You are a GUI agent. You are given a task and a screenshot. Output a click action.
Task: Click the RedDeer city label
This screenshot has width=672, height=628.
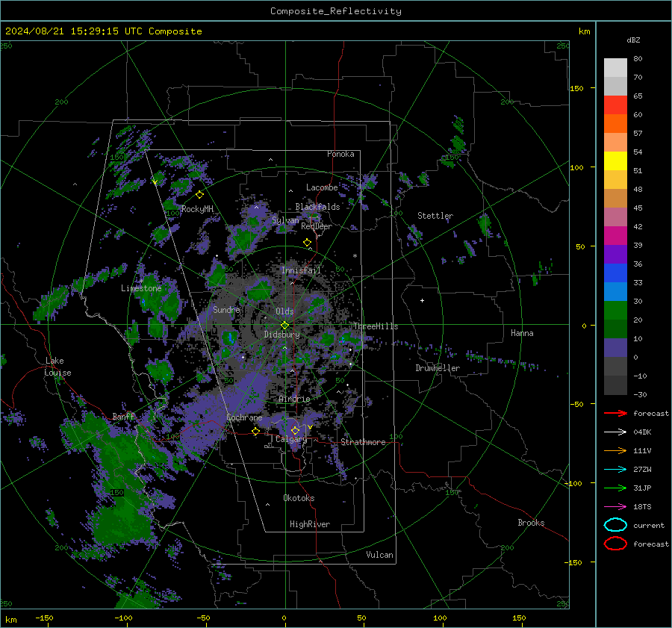[317, 226]
